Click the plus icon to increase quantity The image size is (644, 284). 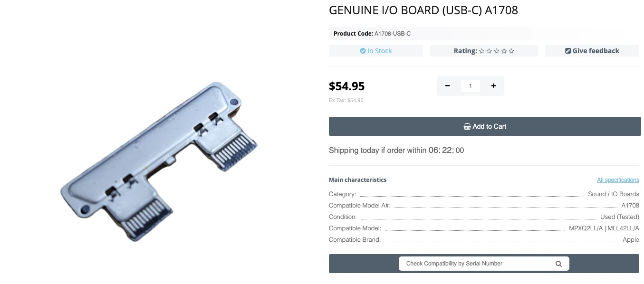point(493,86)
